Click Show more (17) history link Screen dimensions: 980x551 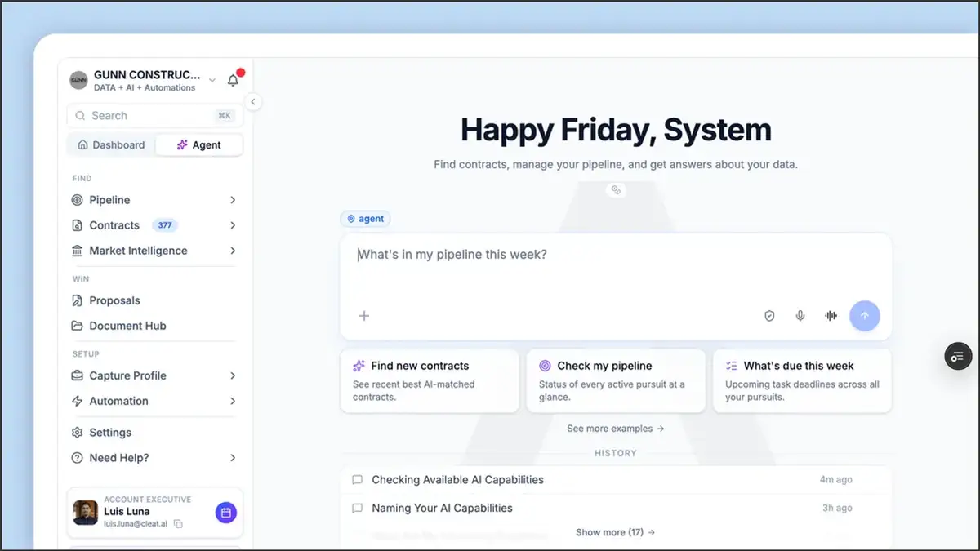(616, 532)
